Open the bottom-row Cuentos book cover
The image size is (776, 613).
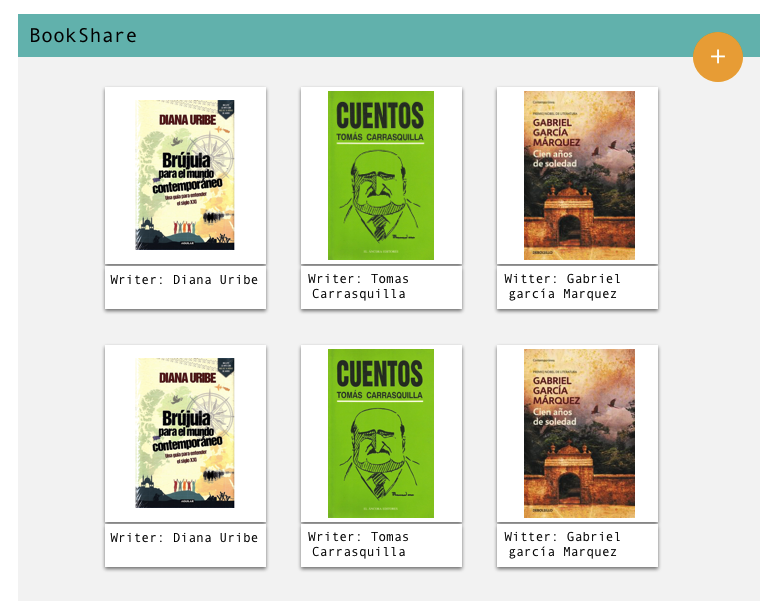pyautogui.click(x=381, y=433)
